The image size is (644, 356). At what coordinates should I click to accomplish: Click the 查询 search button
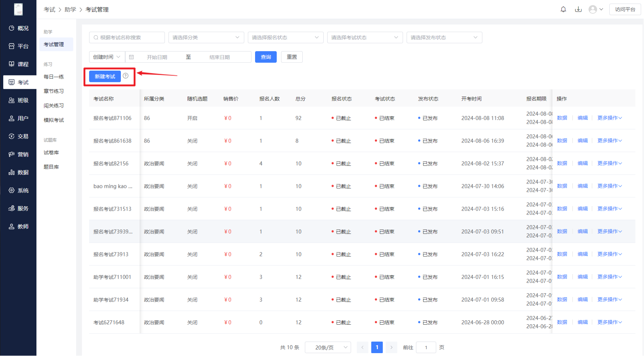(x=266, y=57)
